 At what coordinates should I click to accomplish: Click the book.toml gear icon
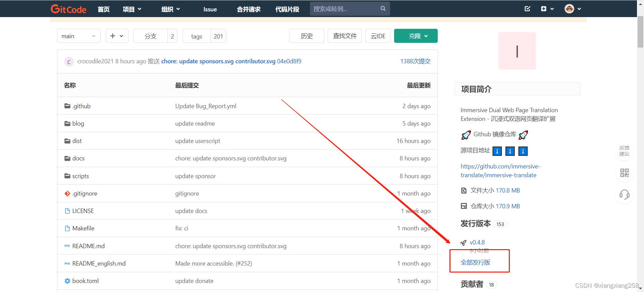67,281
